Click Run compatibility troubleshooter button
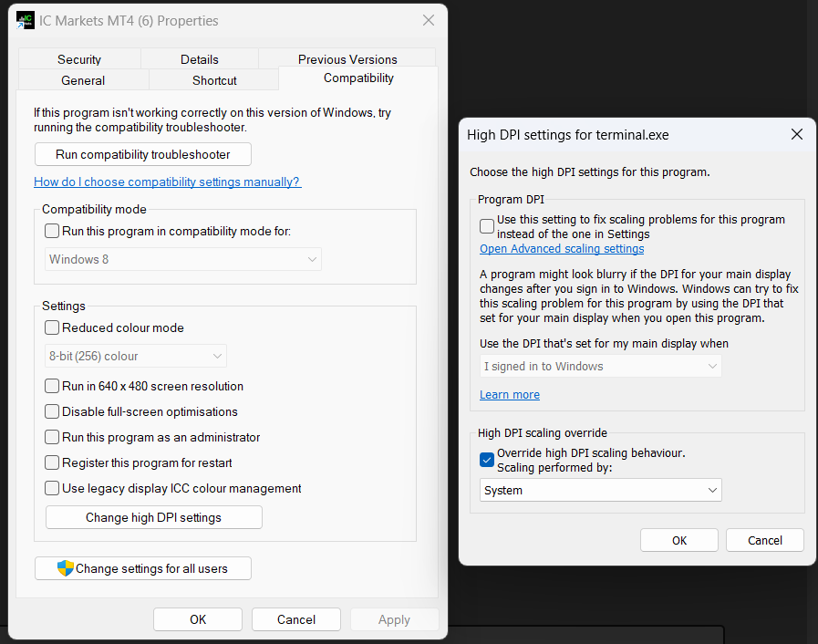 tap(143, 154)
